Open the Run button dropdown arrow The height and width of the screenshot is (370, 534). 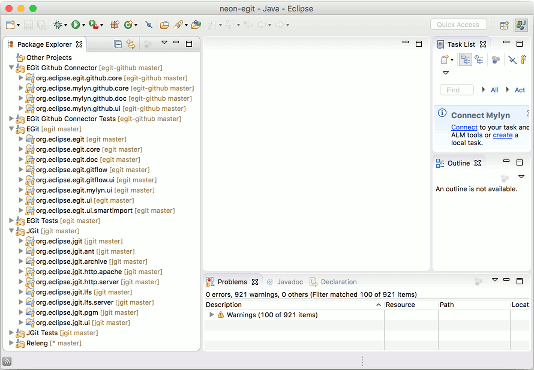click(x=84, y=25)
